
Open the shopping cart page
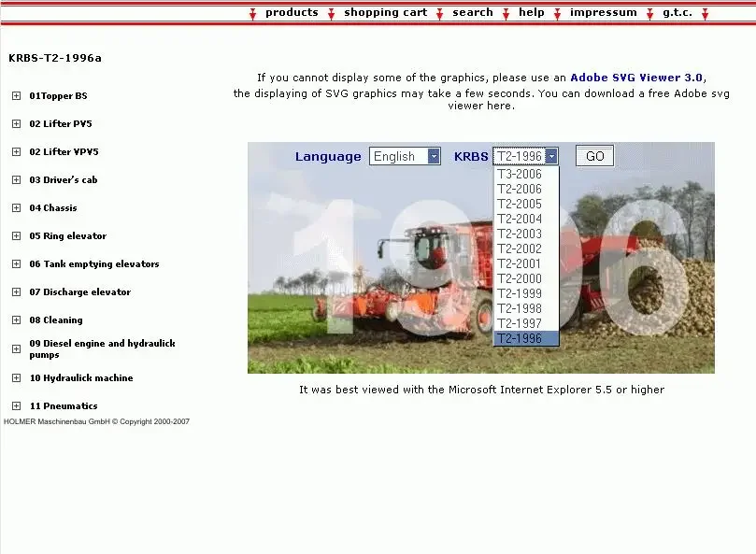386,12
